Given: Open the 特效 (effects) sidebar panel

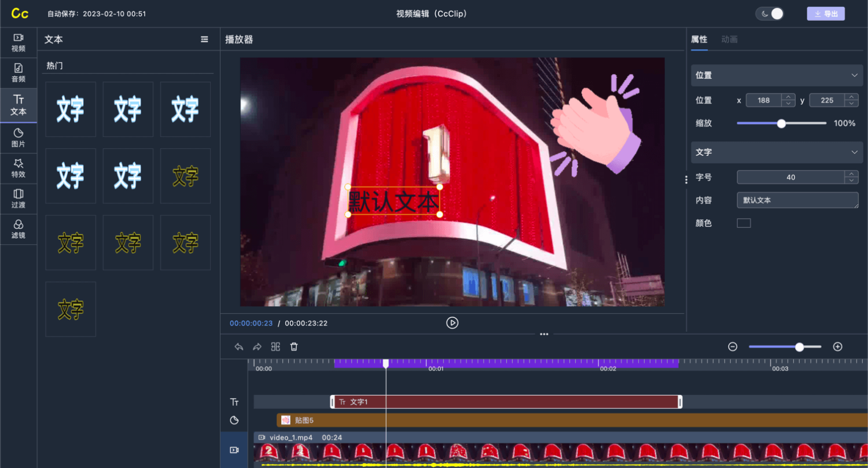Looking at the screenshot, I should (x=19, y=169).
